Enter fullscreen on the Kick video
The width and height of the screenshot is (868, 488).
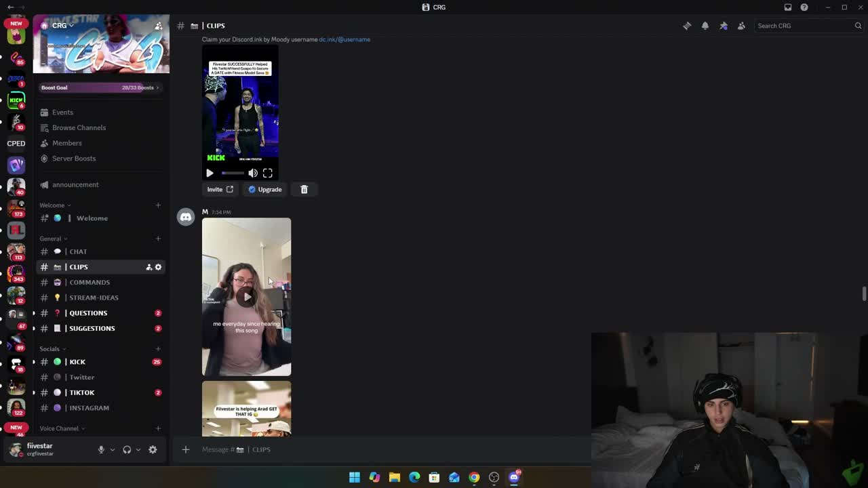268,173
